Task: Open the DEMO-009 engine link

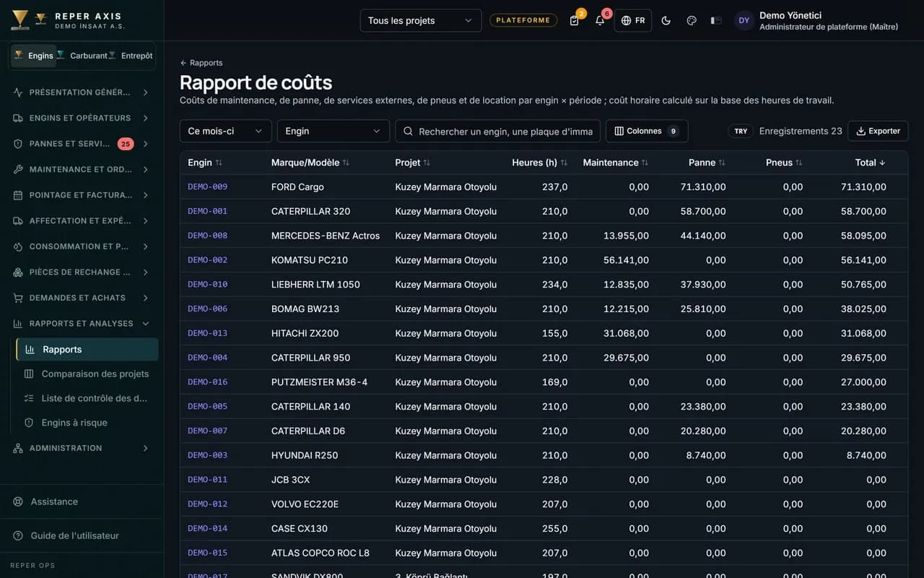Action: tap(208, 186)
